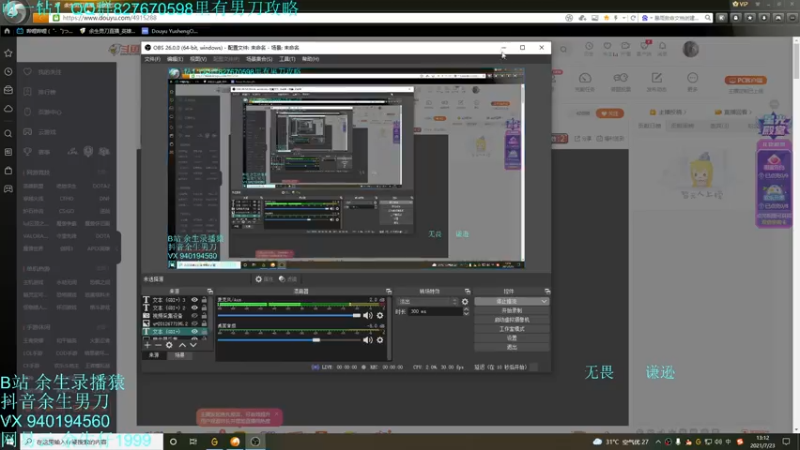Toggle lock on text source 2
The width and height of the screenshot is (800, 450).
[204, 308]
